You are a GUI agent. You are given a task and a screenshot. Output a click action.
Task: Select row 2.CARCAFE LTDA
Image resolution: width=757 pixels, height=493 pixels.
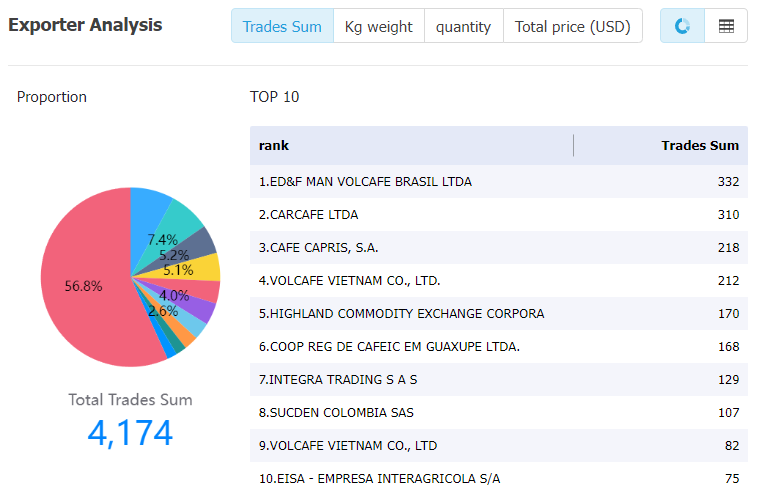499,214
